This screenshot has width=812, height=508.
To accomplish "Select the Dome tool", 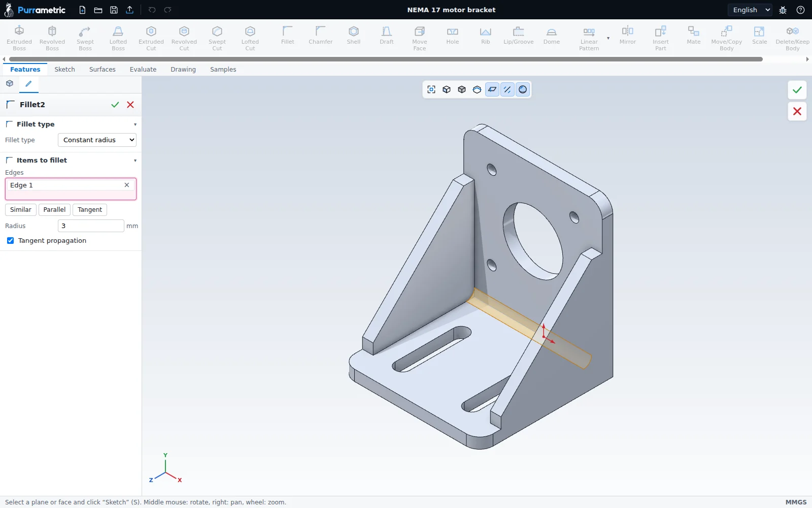I will (552, 35).
